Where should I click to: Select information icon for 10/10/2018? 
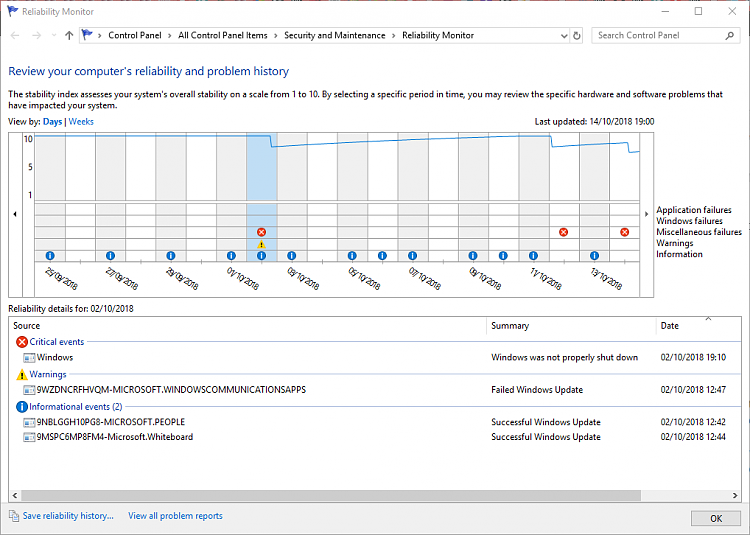click(503, 256)
